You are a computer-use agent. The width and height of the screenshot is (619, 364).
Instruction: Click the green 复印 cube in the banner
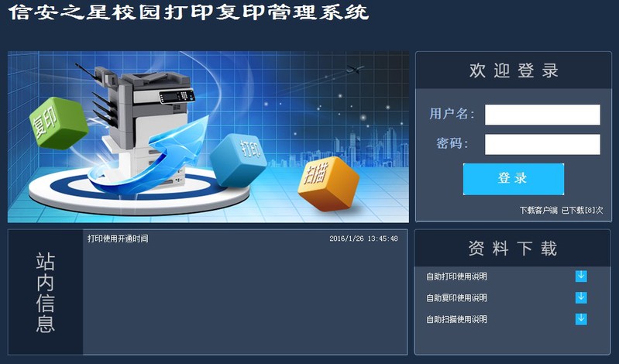[x=58, y=123]
